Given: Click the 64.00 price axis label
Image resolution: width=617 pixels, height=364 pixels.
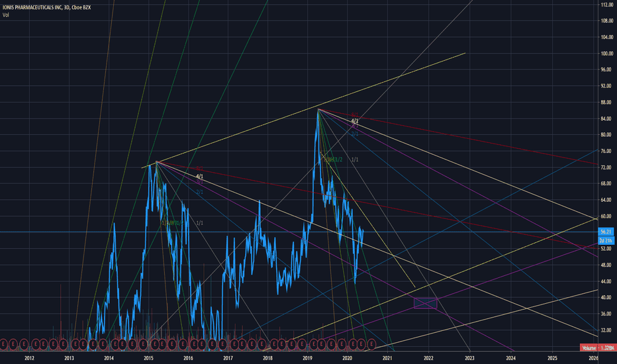Looking at the screenshot, I should pos(607,200).
